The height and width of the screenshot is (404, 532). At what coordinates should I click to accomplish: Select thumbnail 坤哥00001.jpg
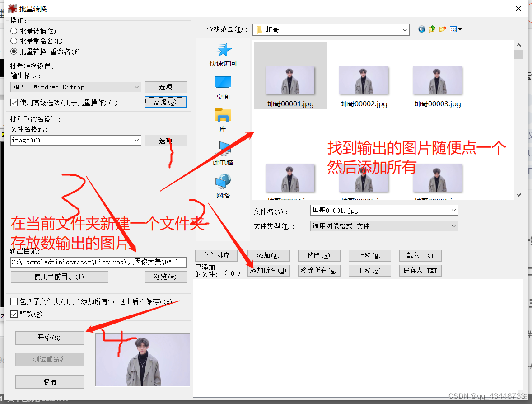[290, 81]
